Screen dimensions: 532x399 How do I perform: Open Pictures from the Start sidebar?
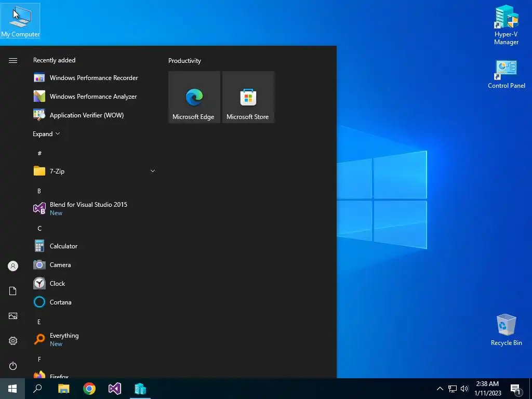pyautogui.click(x=13, y=316)
